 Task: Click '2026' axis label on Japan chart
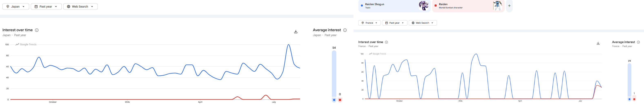127,102
